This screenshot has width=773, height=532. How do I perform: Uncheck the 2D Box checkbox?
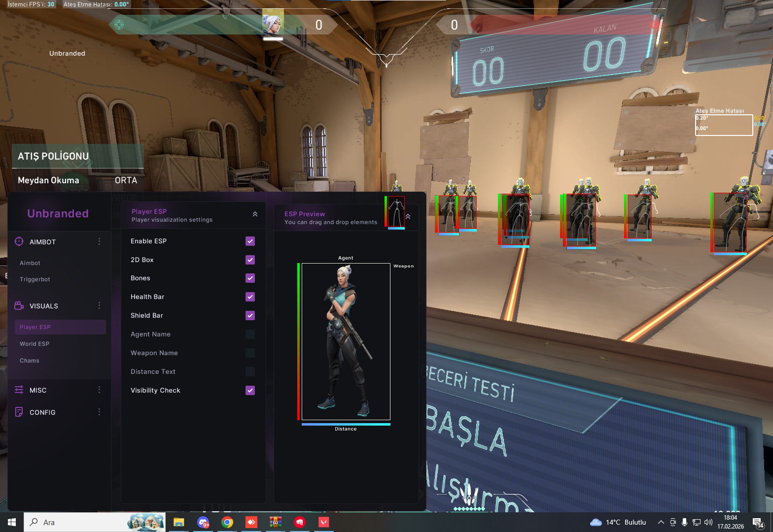coord(250,260)
